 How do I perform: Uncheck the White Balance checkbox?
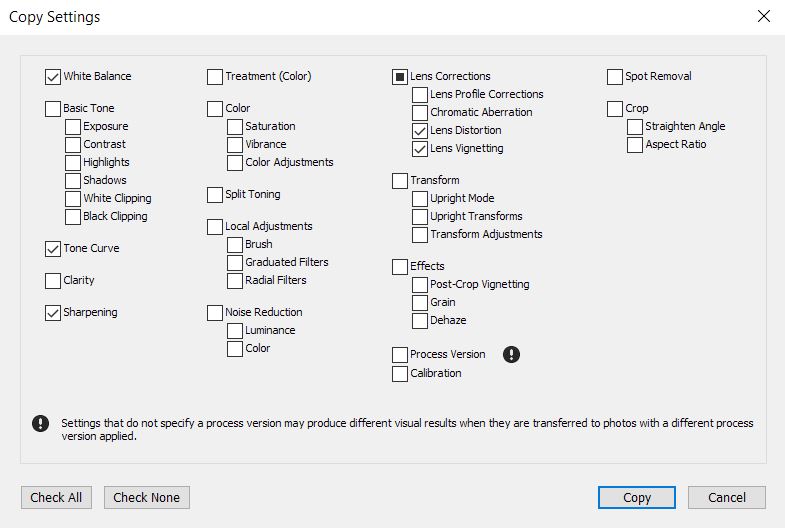point(53,77)
